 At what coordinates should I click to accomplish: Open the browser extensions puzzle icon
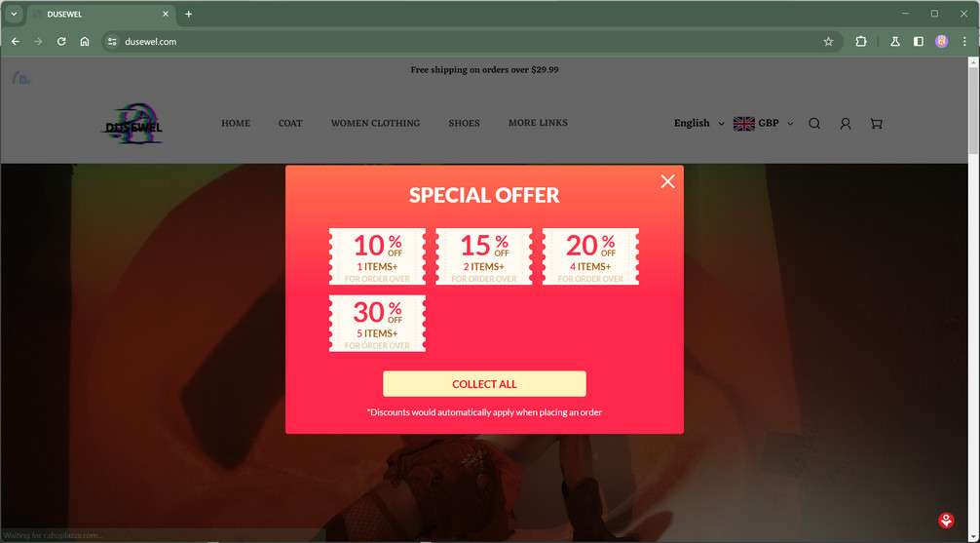tap(860, 41)
